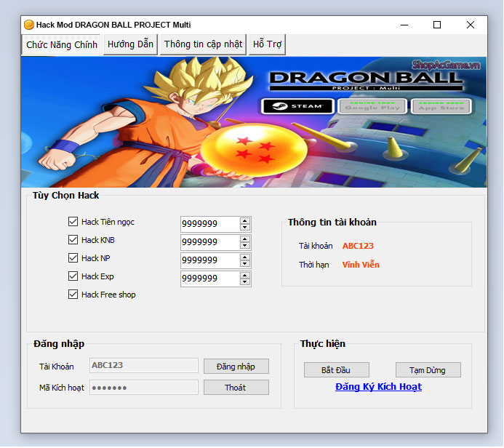Click the ABC123 account name in red
This screenshot has width=504, height=448.
click(358, 246)
